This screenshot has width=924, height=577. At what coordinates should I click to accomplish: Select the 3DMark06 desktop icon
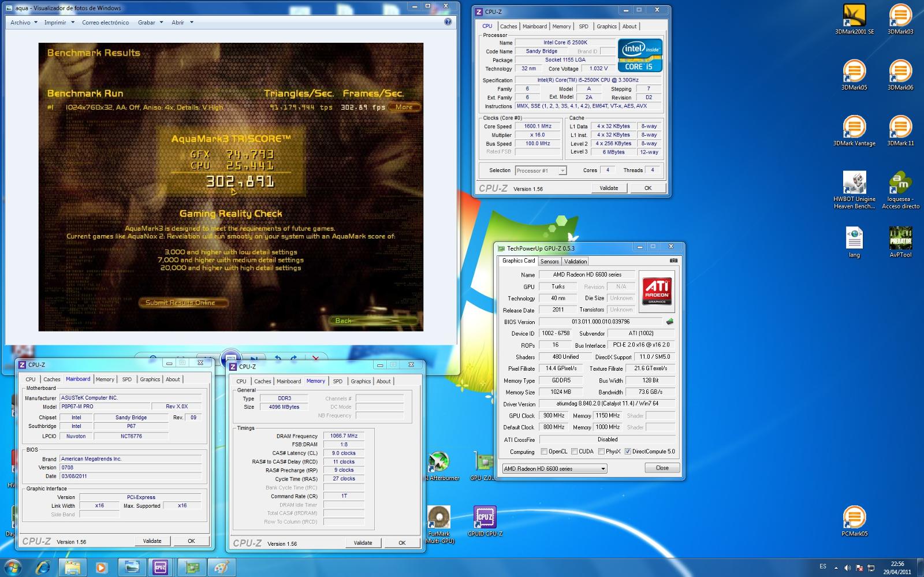900,75
